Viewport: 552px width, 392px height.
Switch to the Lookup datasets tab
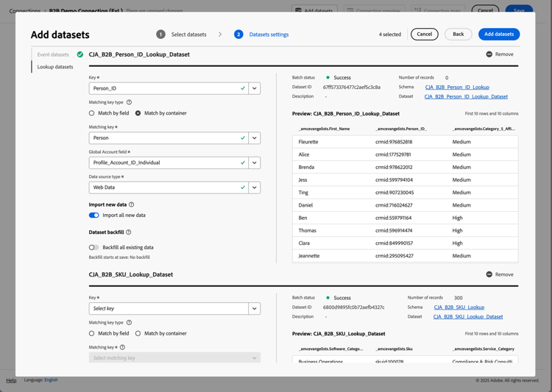(55, 67)
